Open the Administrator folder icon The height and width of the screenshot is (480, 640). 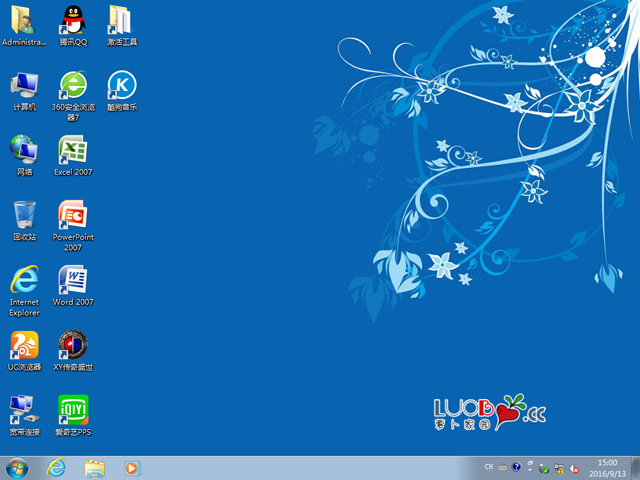(24, 25)
